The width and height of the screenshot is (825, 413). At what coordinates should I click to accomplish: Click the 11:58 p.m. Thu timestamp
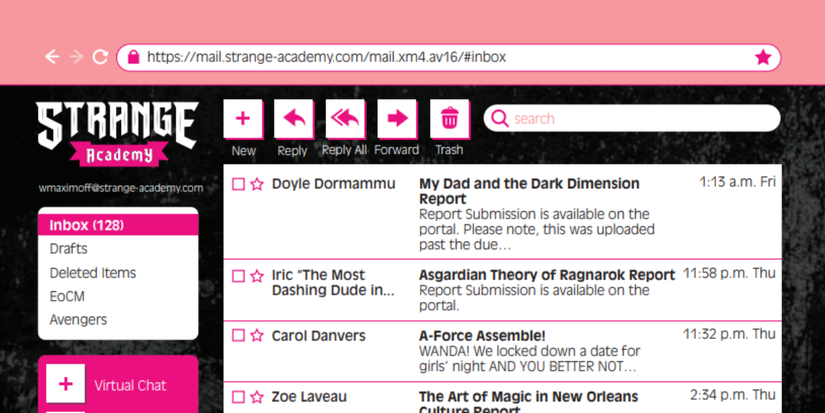pos(729,274)
